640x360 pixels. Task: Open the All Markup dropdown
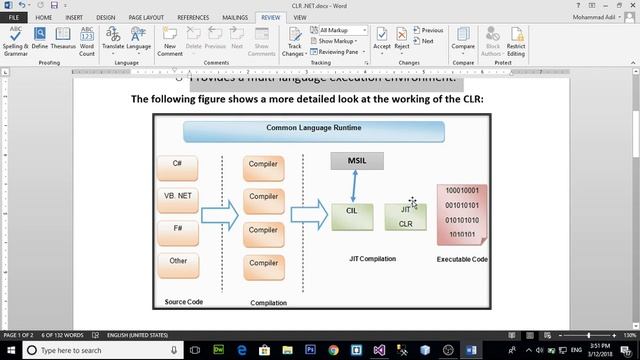click(x=338, y=30)
